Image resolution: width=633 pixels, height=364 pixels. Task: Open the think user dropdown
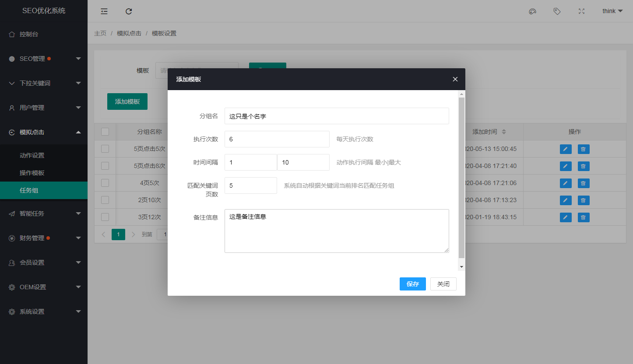tap(612, 11)
